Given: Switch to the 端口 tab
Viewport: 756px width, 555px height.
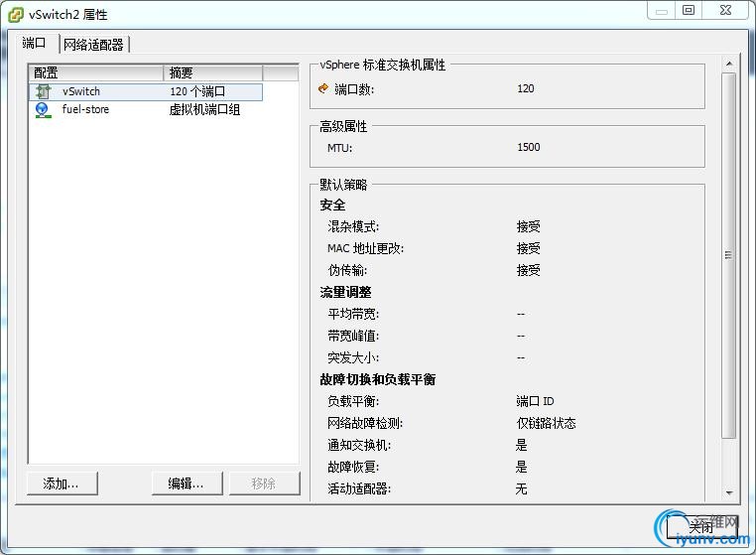Looking at the screenshot, I should pos(34,44).
